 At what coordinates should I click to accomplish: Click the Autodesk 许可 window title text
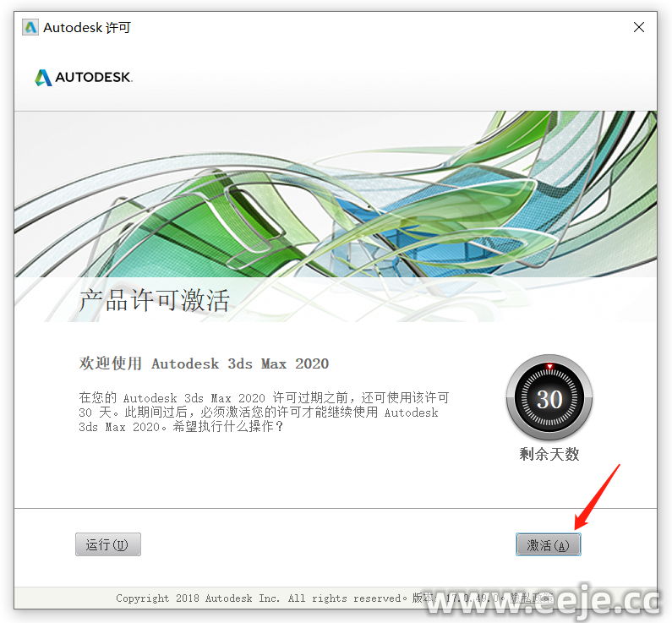87,27
